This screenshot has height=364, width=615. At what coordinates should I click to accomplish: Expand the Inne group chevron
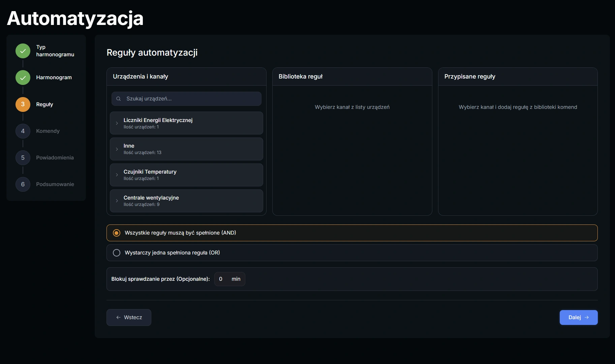[117, 149]
